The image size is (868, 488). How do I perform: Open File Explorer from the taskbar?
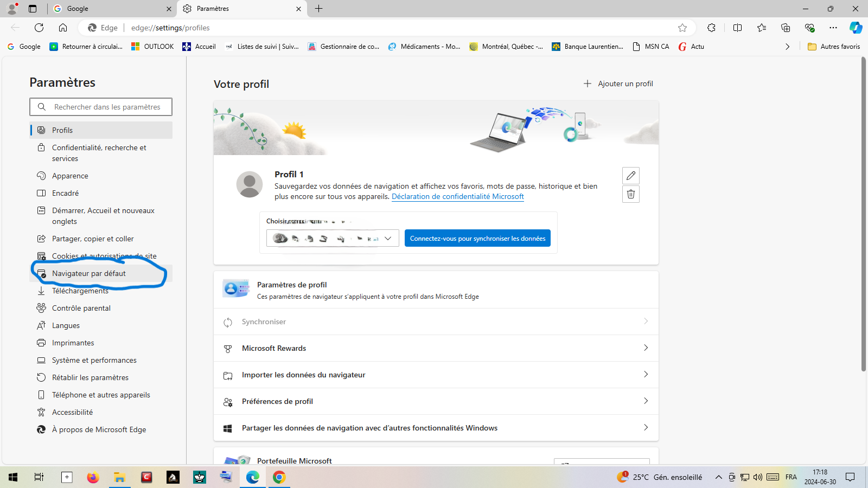[119, 477]
